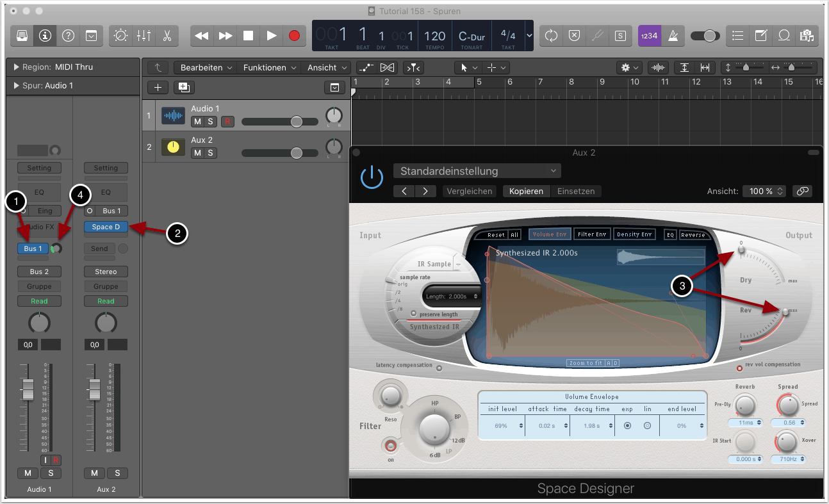Viewport: 829px width, 504px height.
Task: Open the plugin link chain icon
Action: (x=801, y=191)
